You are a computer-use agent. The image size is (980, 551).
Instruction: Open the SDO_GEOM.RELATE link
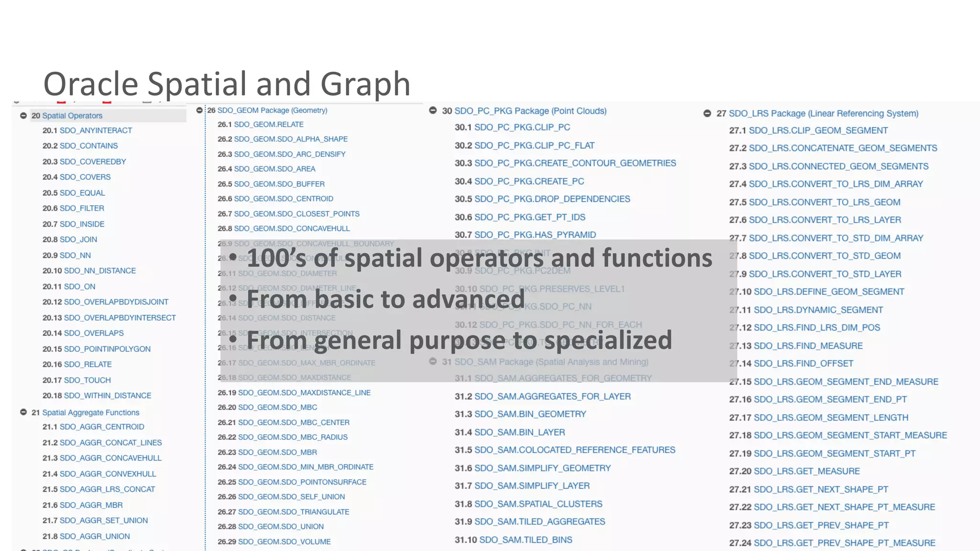269,124
